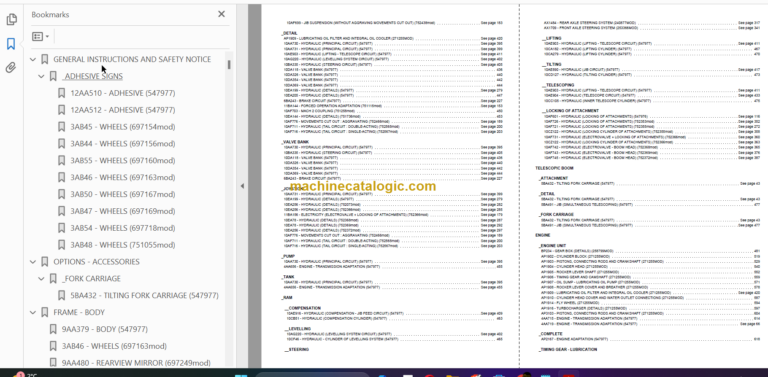
Task: Open the Attachments paperclip panel icon
Action: click(x=11, y=68)
